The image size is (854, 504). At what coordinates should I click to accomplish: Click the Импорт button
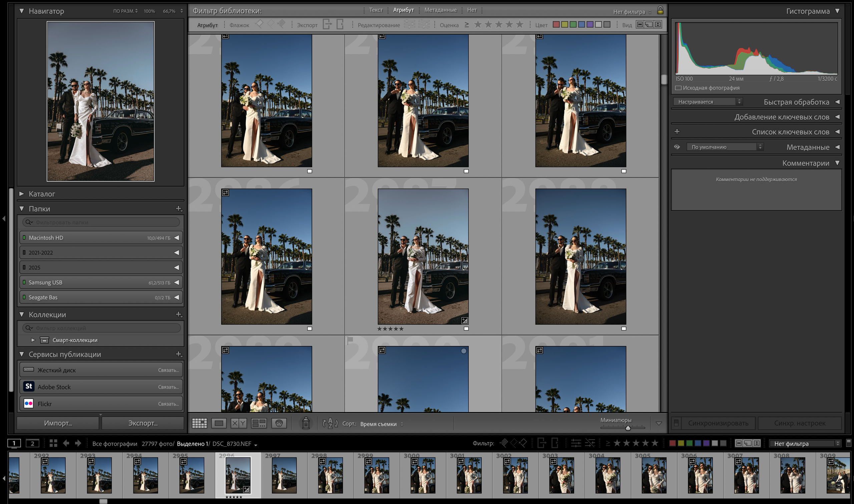[58, 423]
